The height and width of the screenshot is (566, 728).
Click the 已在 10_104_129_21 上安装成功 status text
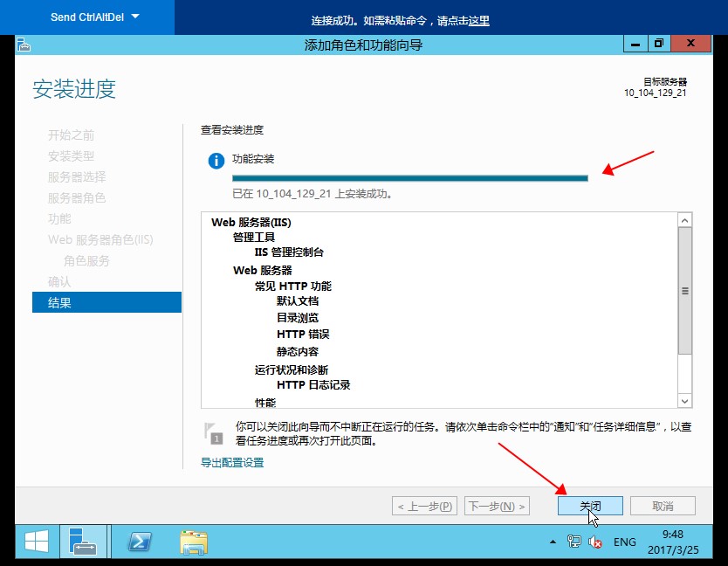point(312,194)
